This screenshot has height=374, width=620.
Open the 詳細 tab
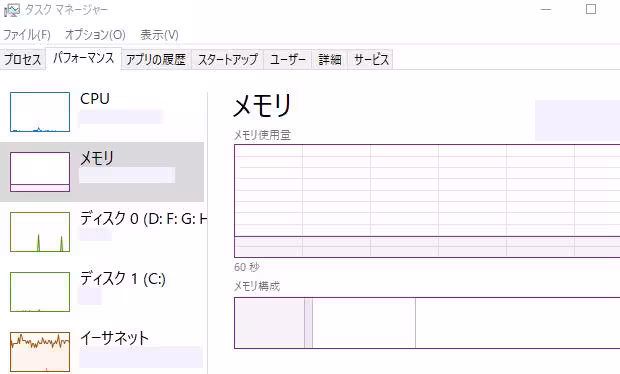pos(330,60)
